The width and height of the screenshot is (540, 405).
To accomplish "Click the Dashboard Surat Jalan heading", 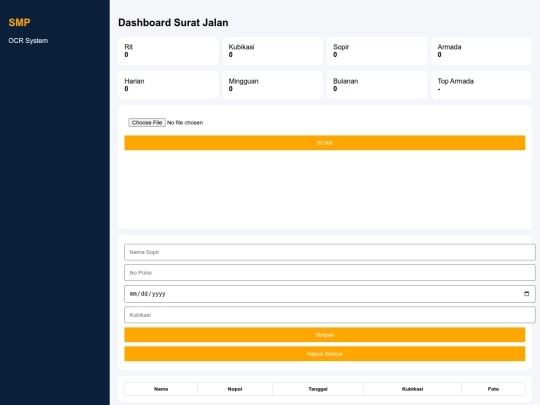I will pos(173,23).
